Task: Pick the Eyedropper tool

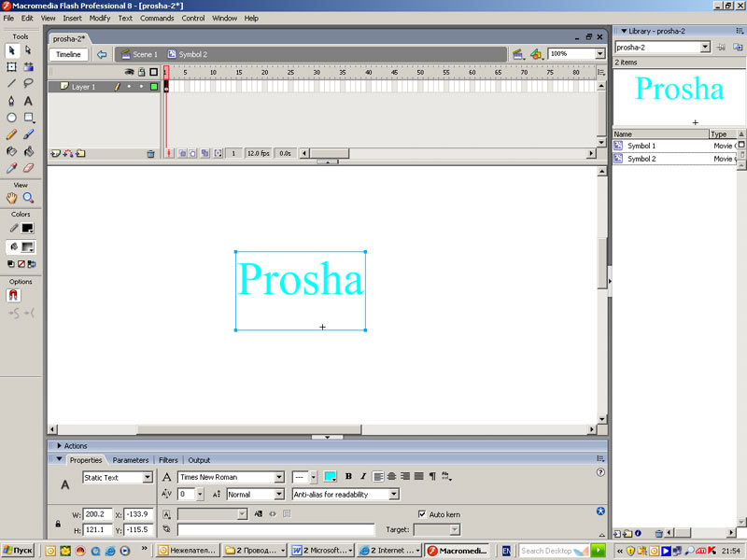Action: (x=11, y=168)
